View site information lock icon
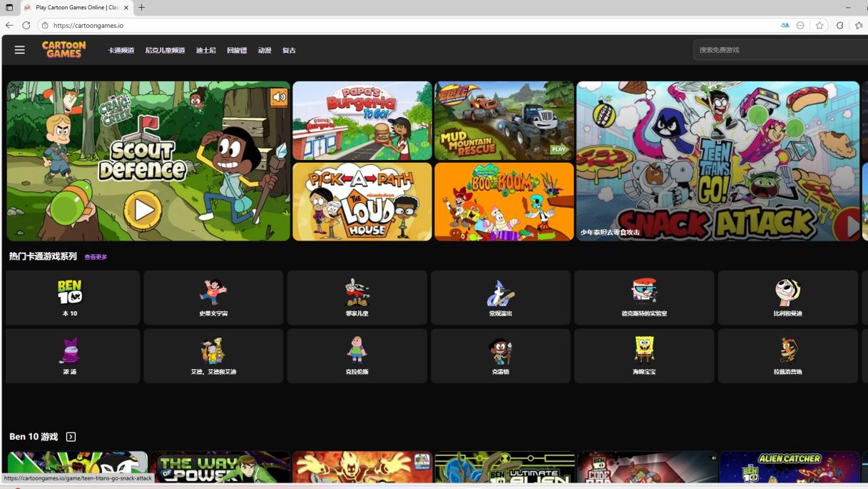Image resolution: width=868 pixels, height=489 pixels. [45, 25]
